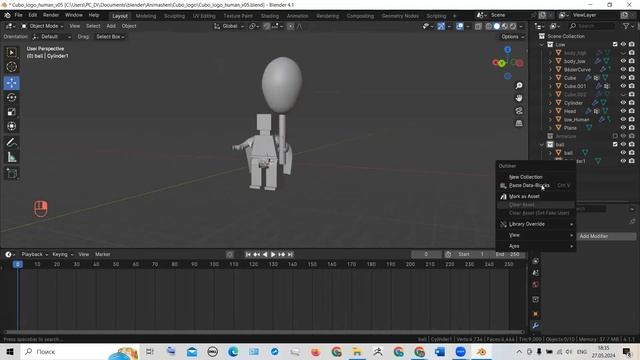The height and width of the screenshot is (360, 640).
Task: Click the blue Z axis gizmo
Action: pos(507,49)
